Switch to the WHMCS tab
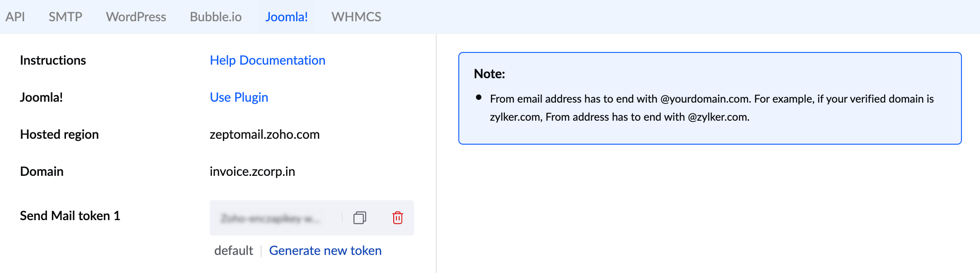Viewport: 980px width, 273px height. 356,17
